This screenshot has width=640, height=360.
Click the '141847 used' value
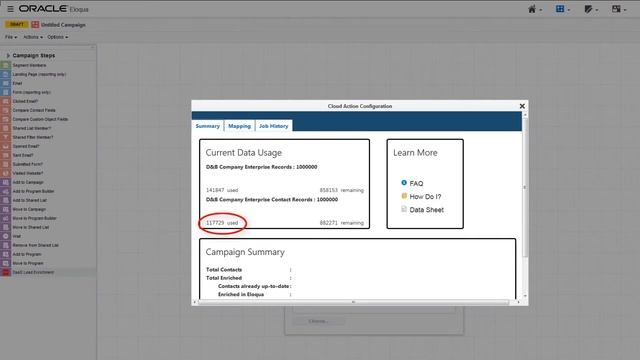[222, 190]
